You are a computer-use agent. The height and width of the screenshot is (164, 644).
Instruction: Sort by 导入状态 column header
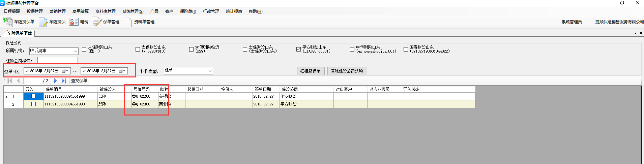438,89
